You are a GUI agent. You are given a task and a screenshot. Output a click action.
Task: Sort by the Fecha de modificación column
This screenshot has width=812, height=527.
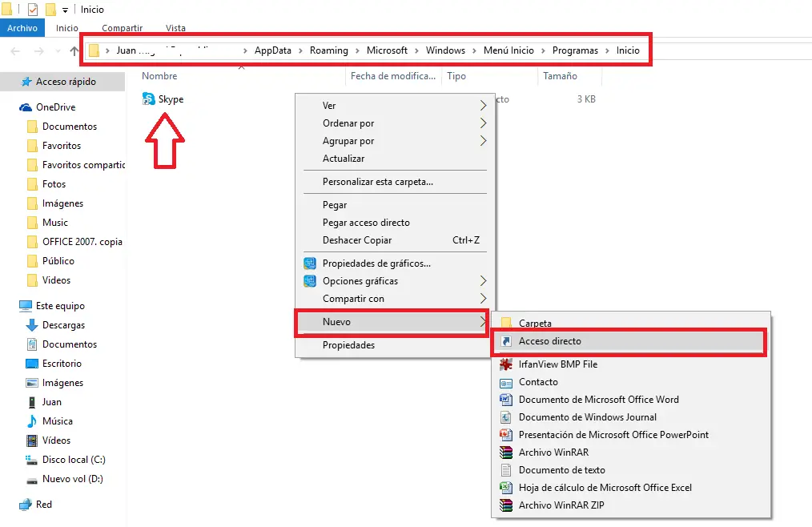(393, 75)
